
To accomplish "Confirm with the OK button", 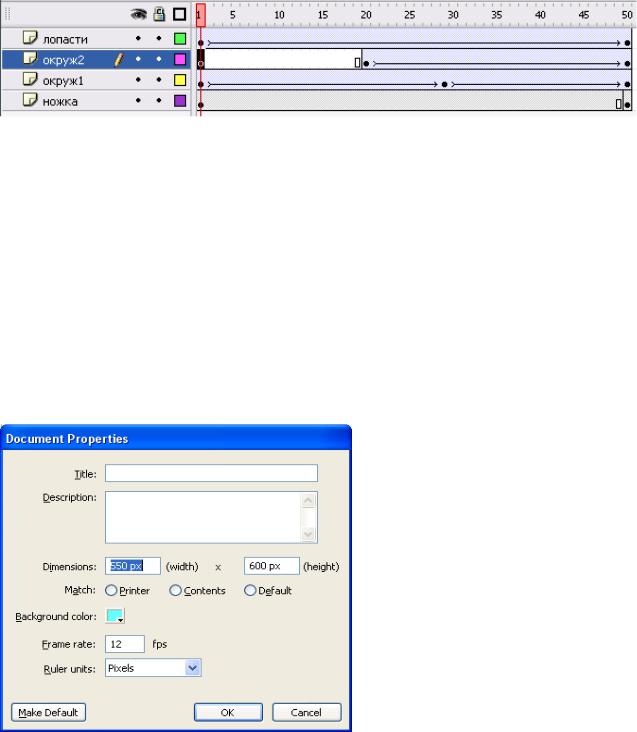I will 228,712.
